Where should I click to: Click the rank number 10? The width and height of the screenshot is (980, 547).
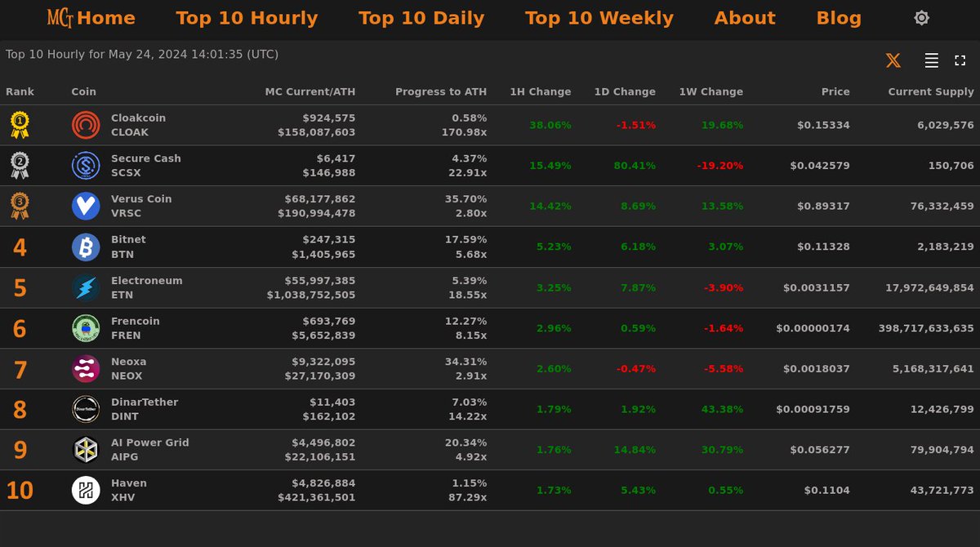20,491
